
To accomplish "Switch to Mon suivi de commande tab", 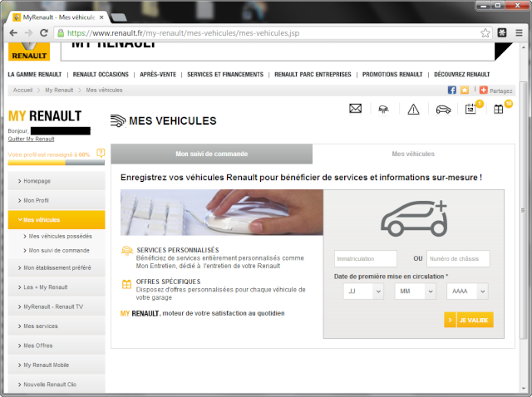I will pyautogui.click(x=212, y=154).
